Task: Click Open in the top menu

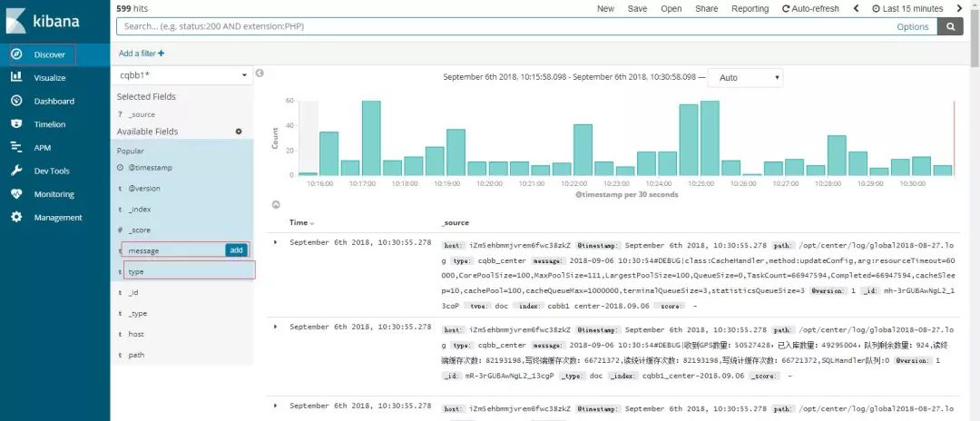Action: [671, 9]
